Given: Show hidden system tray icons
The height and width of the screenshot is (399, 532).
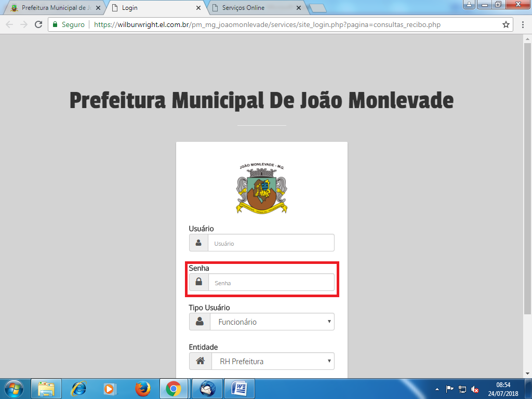Looking at the screenshot, I should pyautogui.click(x=437, y=389).
